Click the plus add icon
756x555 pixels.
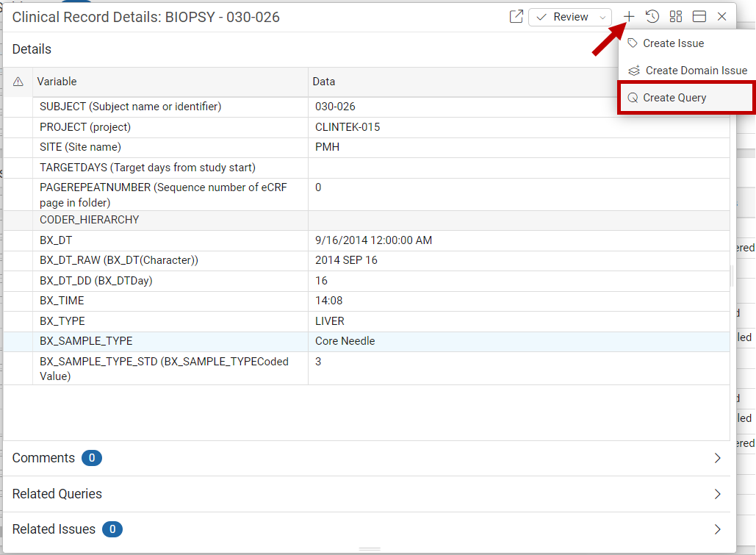pyautogui.click(x=629, y=16)
